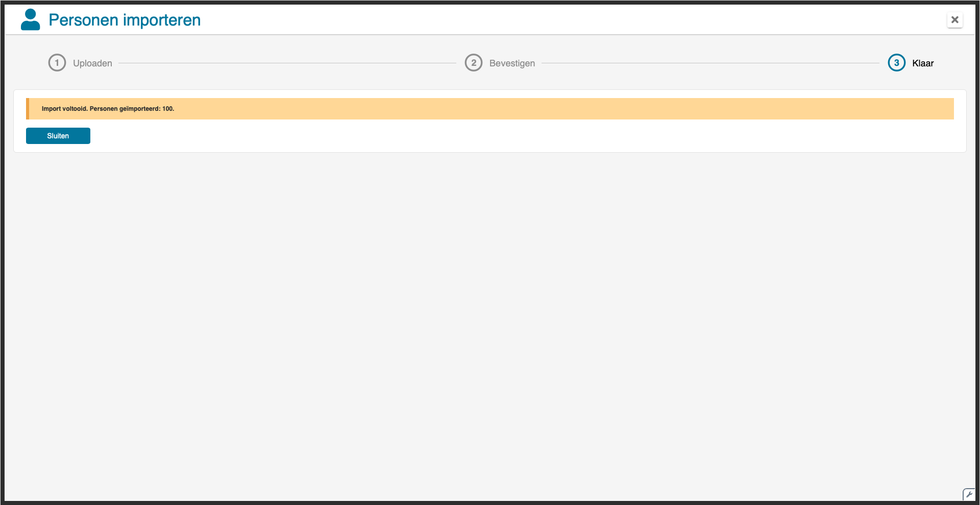980x505 pixels.
Task: Go to the Bevestigen step label
Action: [x=512, y=63]
